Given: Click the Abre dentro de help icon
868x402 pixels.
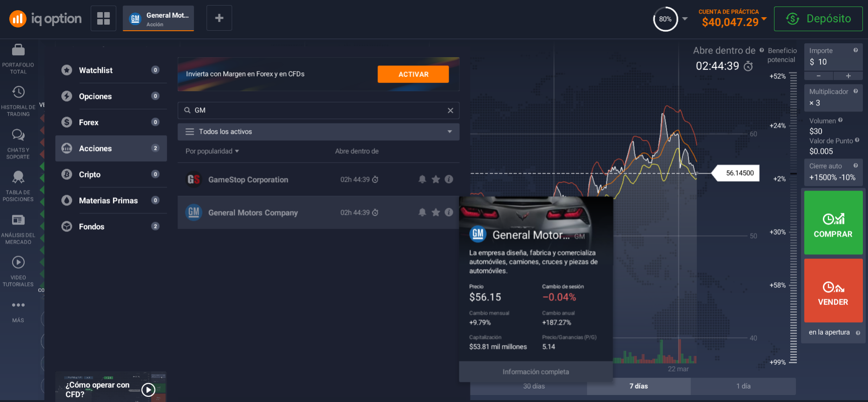Looking at the screenshot, I should [762, 50].
